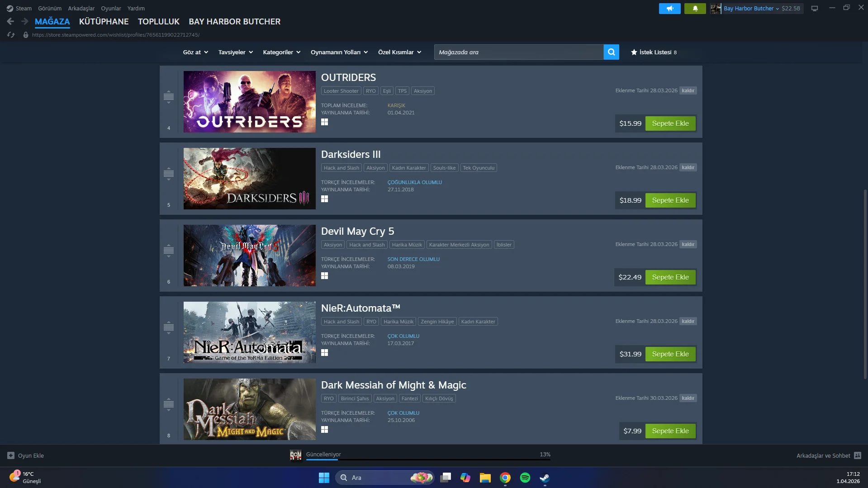
Task: Open the Arkadaşlar menu
Action: tap(81, 8)
